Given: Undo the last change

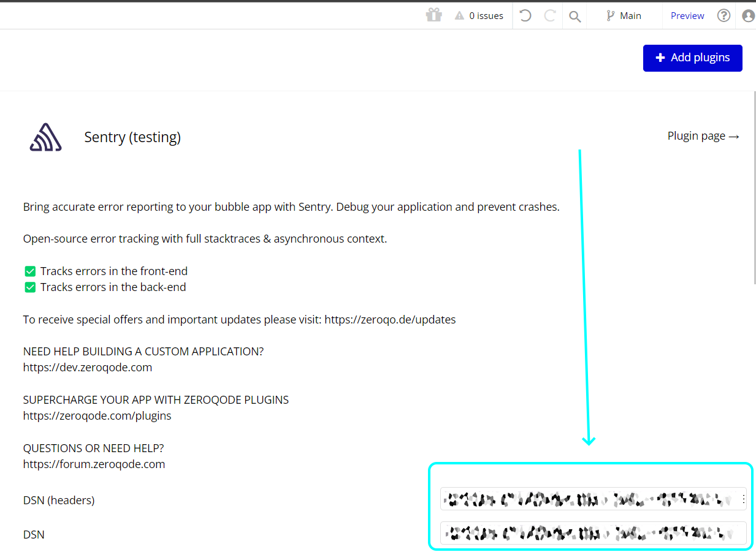Looking at the screenshot, I should point(525,16).
